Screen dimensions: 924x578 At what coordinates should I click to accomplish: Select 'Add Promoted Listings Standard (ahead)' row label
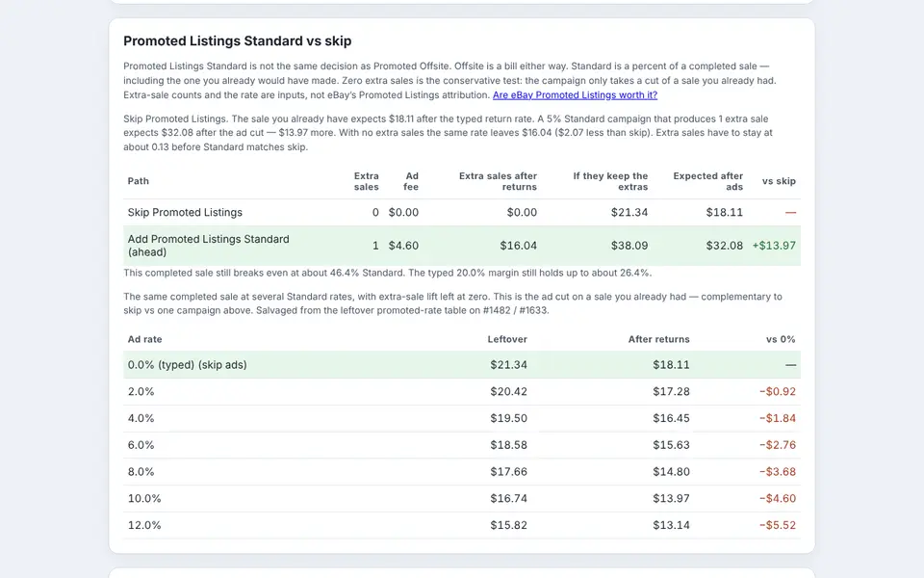coord(209,246)
